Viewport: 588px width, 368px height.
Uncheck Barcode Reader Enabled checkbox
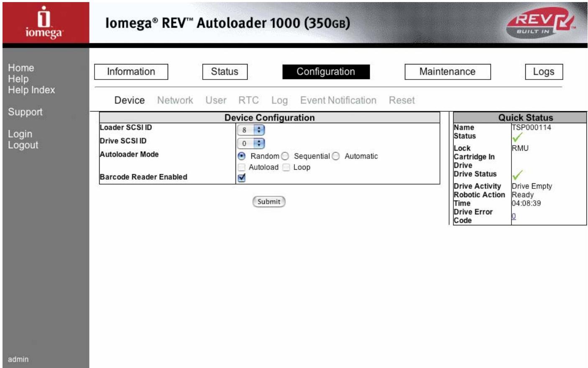click(241, 178)
